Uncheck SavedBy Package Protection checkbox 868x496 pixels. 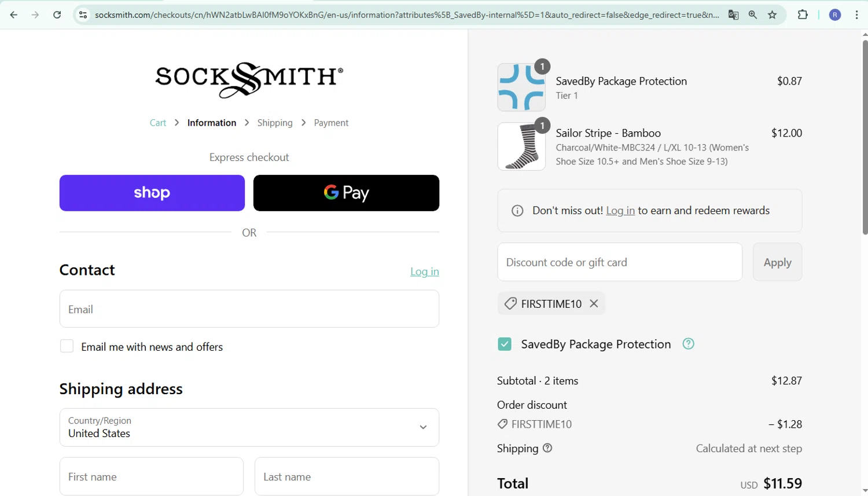point(505,344)
